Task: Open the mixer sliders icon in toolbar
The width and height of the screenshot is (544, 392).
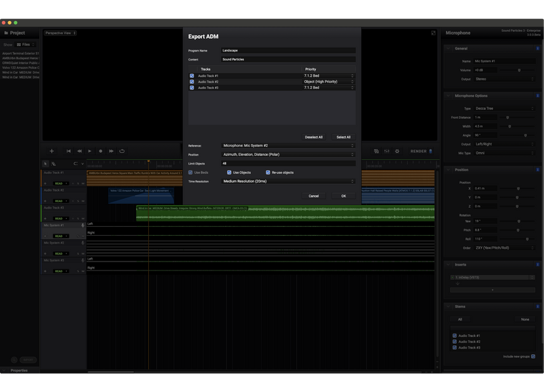Action: point(386,151)
